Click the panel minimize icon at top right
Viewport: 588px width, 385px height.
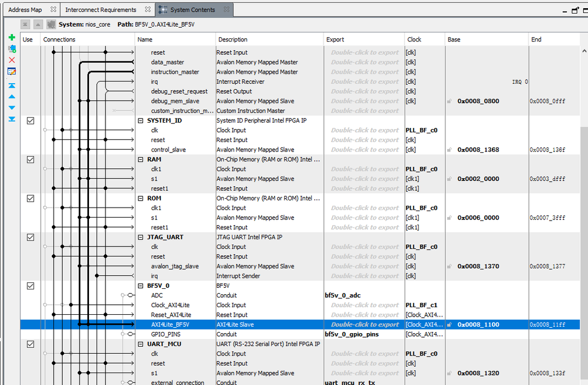click(565, 12)
